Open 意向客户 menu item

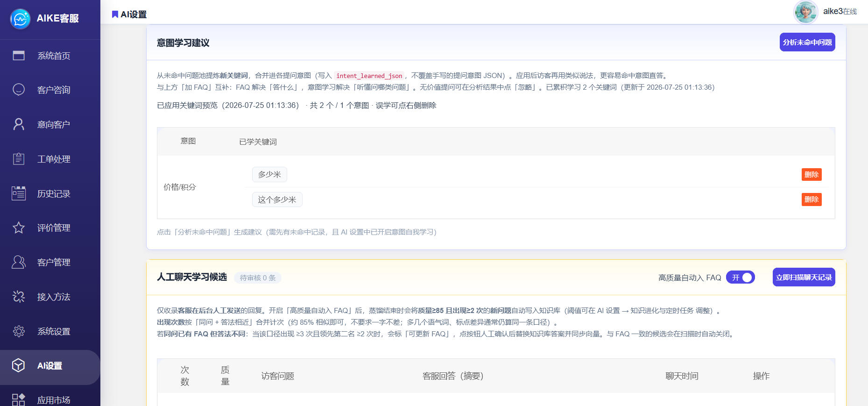click(x=54, y=124)
